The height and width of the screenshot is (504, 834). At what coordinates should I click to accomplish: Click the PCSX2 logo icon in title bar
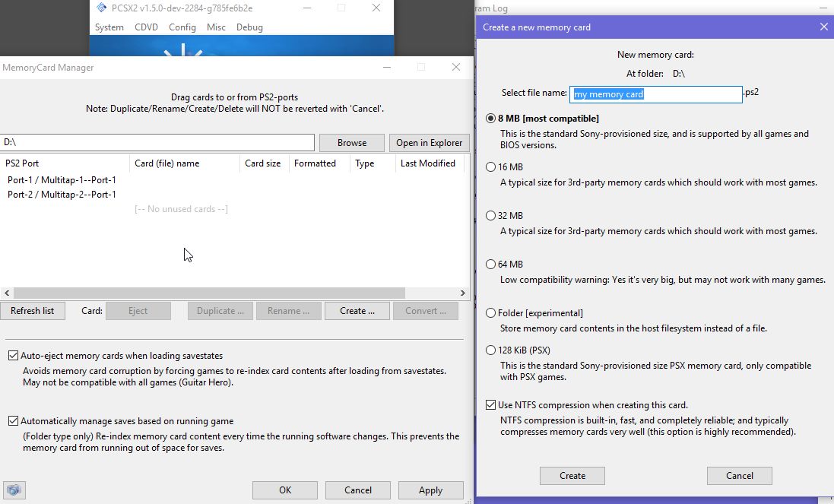(x=102, y=8)
